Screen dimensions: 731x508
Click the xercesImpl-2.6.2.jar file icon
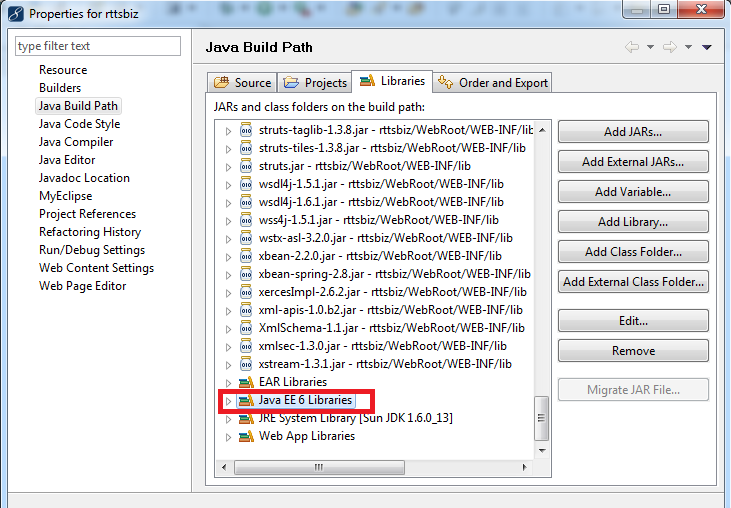(246, 292)
